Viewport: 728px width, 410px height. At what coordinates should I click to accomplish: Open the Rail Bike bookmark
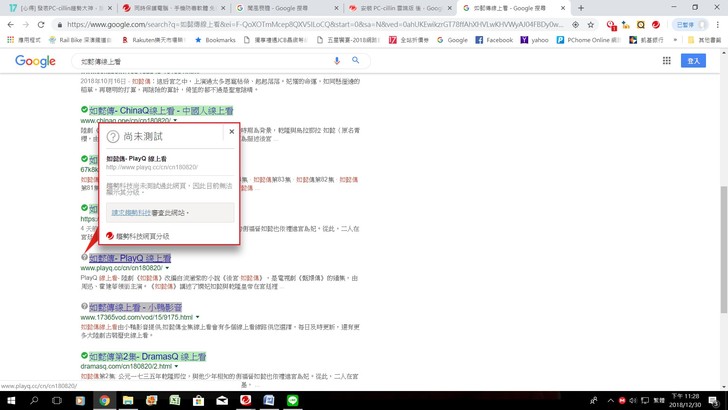80,40
